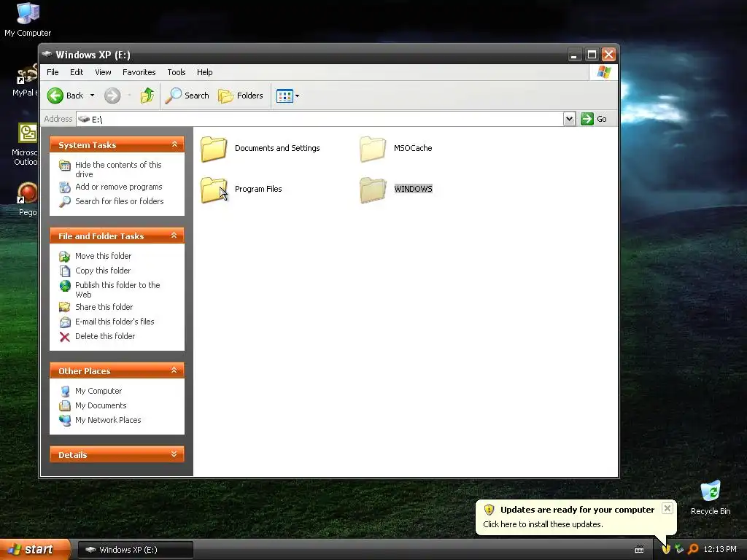Select the MSOCache folder icon
Image resolution: width=747 pixels, height=560 pixels.
pyautogui.click(x=373, y=149)
